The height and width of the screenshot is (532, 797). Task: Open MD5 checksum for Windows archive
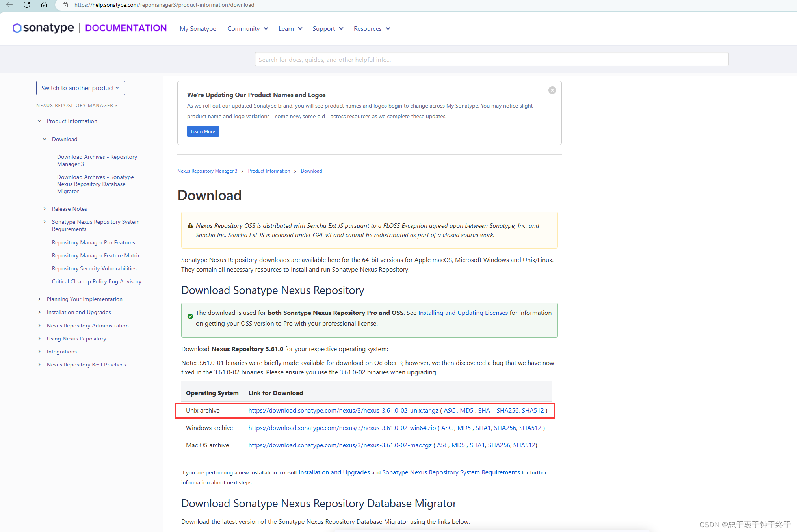pos(464,428)
